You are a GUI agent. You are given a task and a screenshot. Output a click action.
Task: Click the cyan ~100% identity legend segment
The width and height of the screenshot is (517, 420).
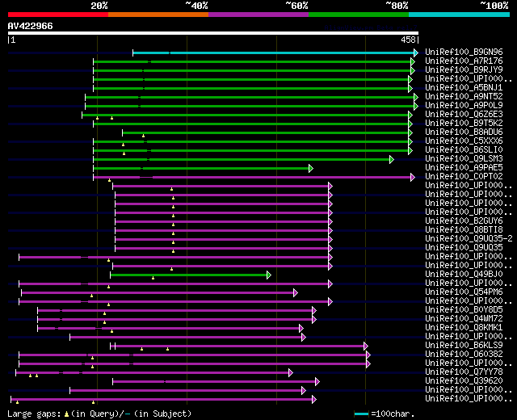pyautogui.click(x=460, y=15)
